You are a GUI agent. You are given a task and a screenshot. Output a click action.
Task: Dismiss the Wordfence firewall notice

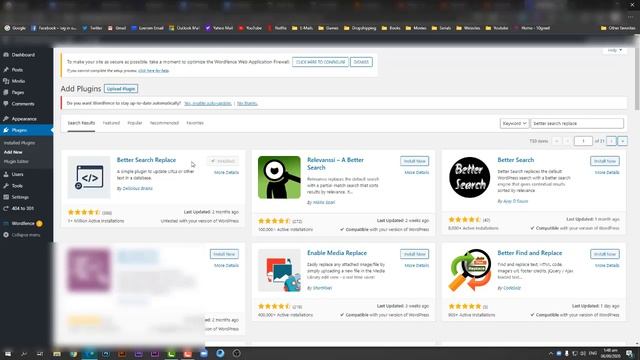(x=361, y=62)
